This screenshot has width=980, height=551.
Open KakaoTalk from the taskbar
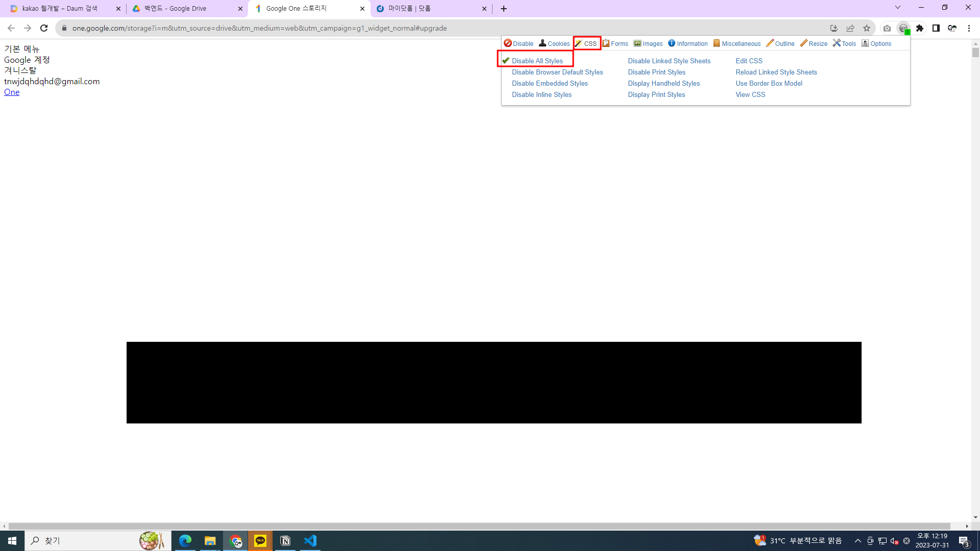(260, 541)
